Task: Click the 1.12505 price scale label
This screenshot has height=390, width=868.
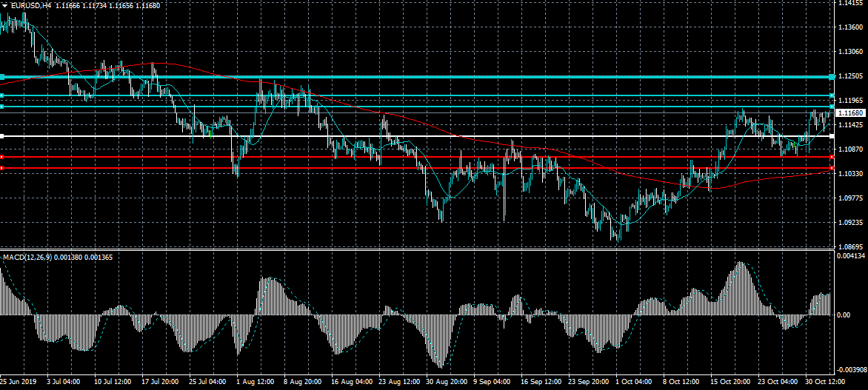Action: (x=850, y=75)
